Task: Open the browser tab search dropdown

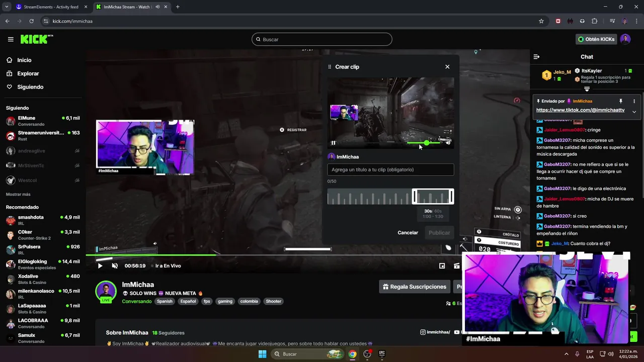Action: (7, 7)
